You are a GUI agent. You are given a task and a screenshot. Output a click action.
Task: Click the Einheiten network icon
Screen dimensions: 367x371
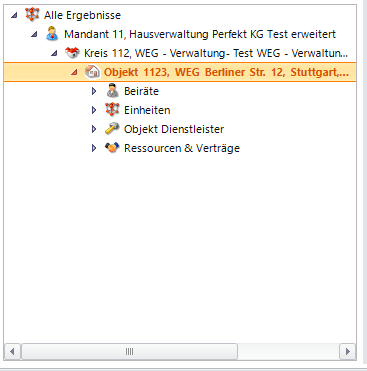(112, 110)
